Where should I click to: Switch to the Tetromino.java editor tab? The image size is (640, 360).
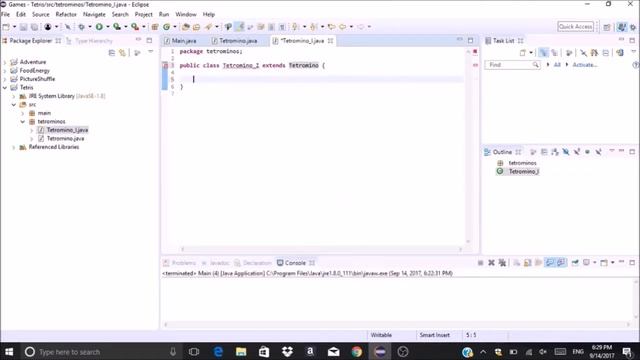tap(234, 41)
